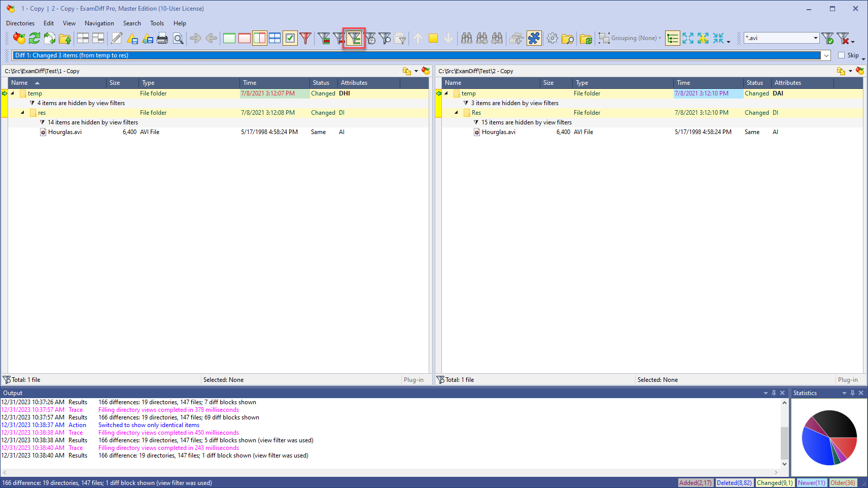
Task: Toggle the highlighted show-identical-items funnel filter
Action: (x=354, y=38)
